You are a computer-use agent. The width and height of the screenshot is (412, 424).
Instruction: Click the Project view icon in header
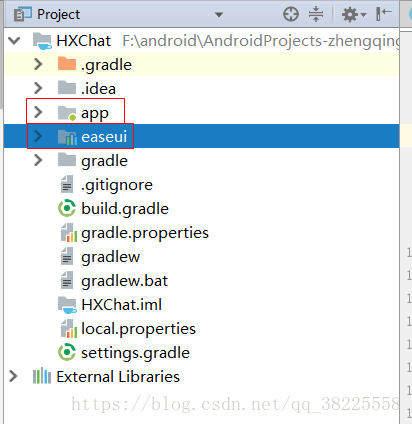pos(23,14)
